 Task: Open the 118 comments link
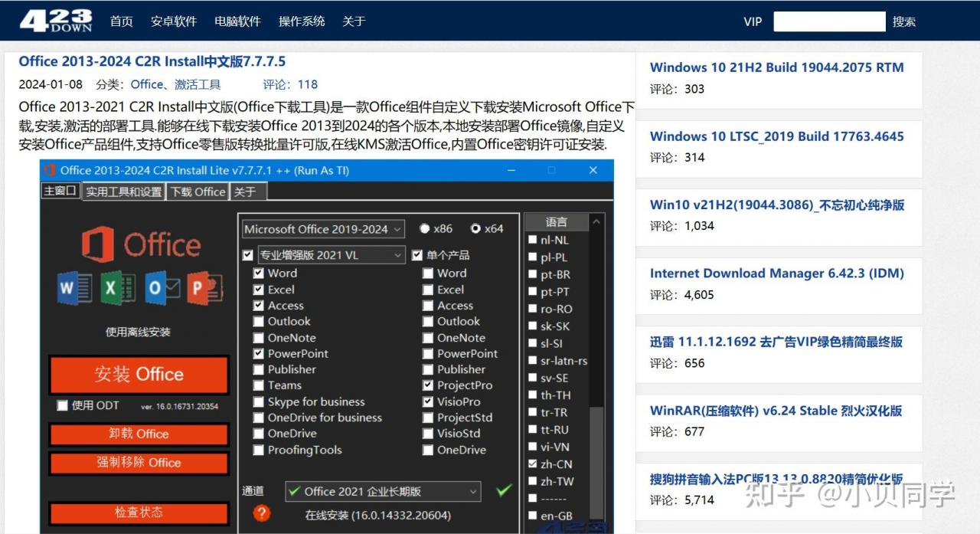coord(308,84)
